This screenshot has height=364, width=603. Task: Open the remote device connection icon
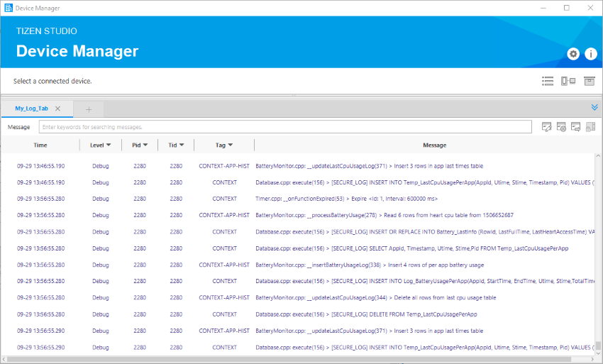click(x=568, y=81)
